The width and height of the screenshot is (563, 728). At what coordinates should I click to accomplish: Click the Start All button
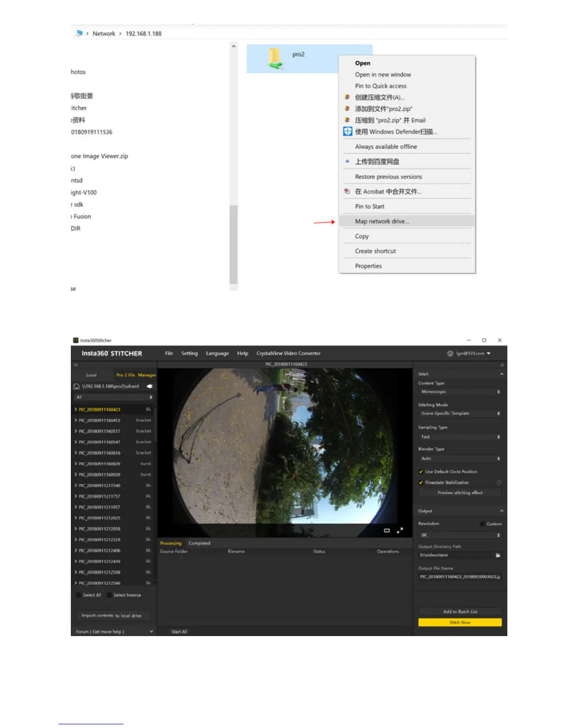tap(179, 632)
